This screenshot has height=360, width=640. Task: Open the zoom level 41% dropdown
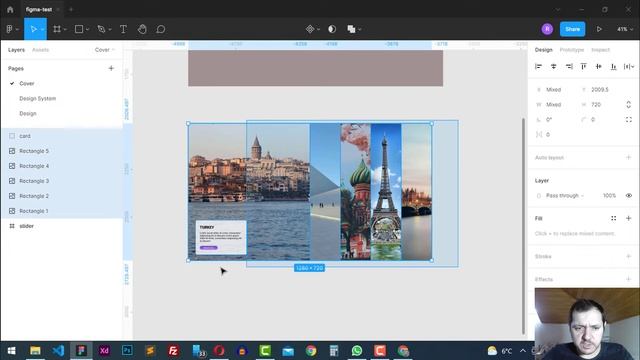pyautogui.click(x=625, y=29)
